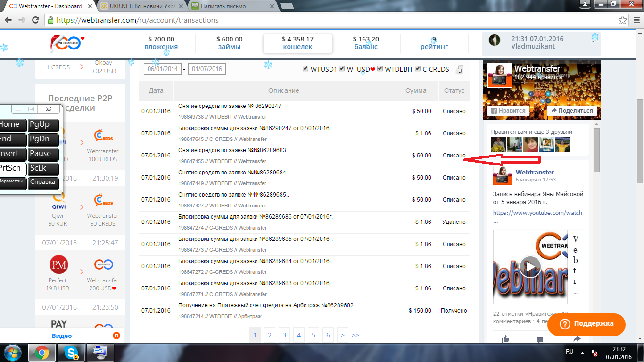The image size is (644, 362).
Task: Reload the page with the refresh icon
Action: (36, 20)
